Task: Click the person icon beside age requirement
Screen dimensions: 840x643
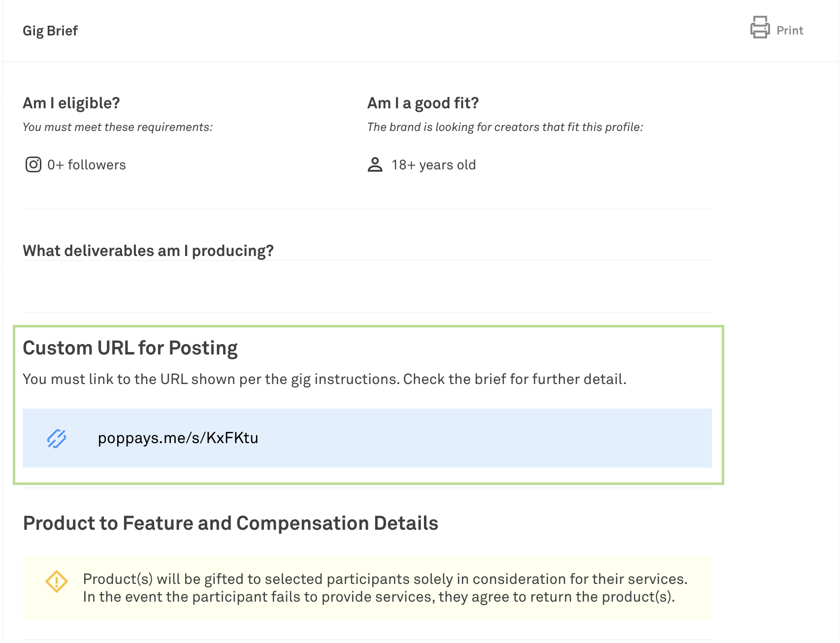Action: pos(375,164)
